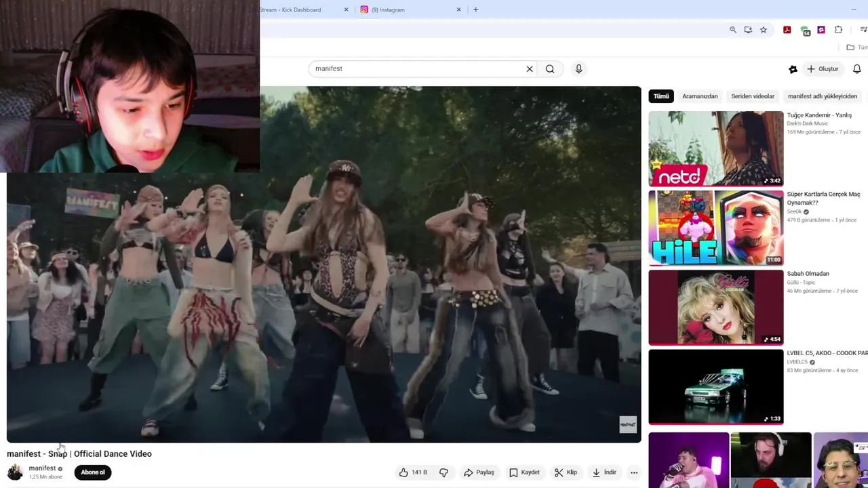Open the LVBEL C5 car thumbnail
Screen dimensions: 868x488
(x=716, y=386)
